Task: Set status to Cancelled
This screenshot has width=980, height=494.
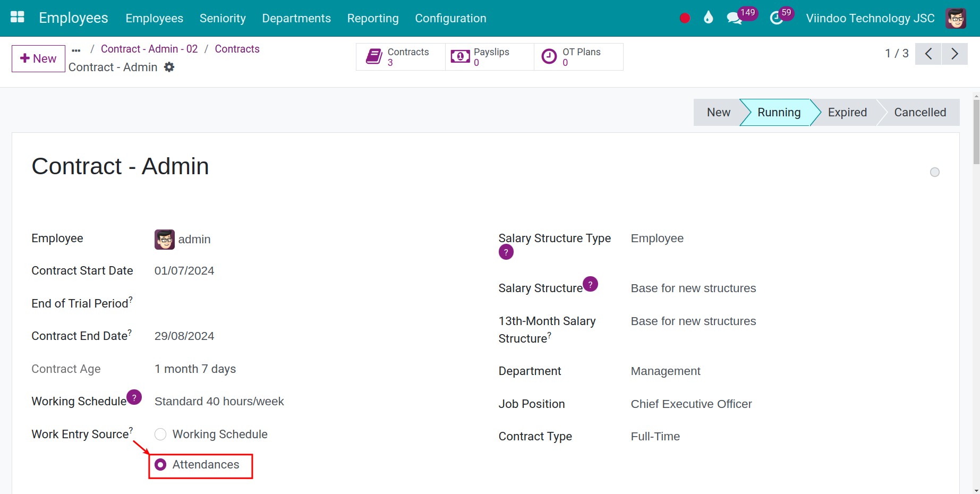Action: [920, 113]
